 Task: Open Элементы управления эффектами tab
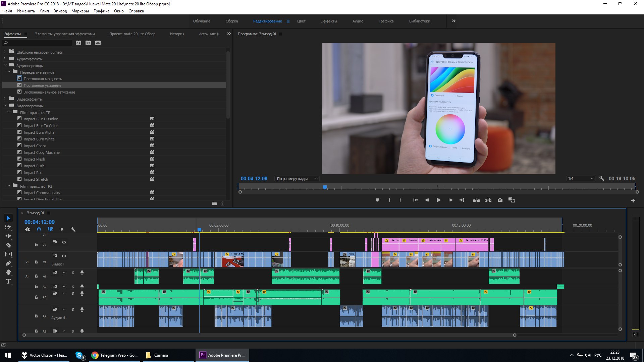[65, 34]
